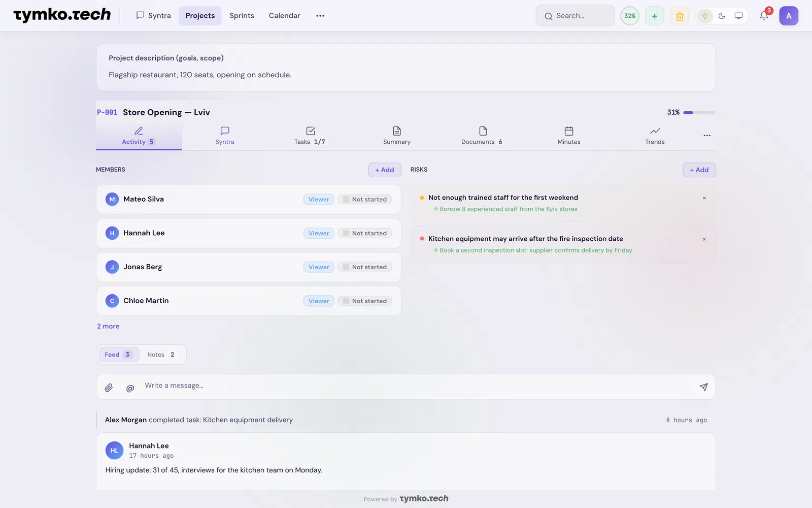Click the tymko.tech logo
The image size is (812, 508).
pos(62,15)
